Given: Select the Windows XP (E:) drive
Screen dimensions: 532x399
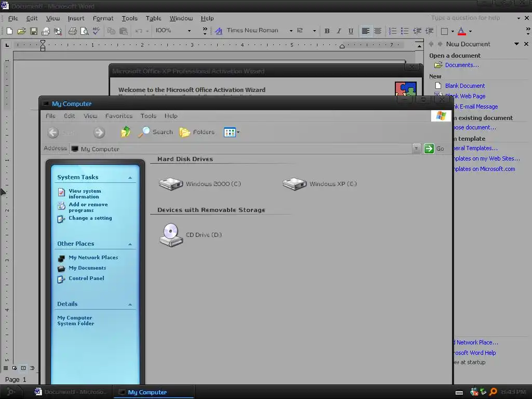Looking at the screenshot, I should click(320, 184).
